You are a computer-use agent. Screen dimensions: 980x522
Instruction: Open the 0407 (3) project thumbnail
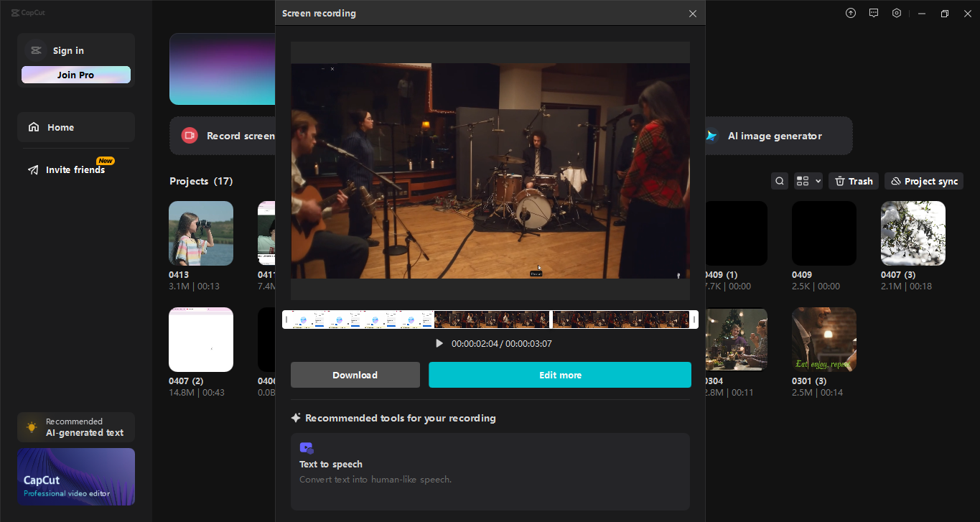tap(913, 233)
